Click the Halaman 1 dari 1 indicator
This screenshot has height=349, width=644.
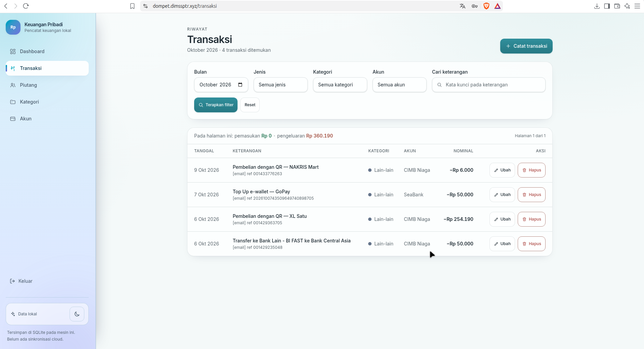530,136
